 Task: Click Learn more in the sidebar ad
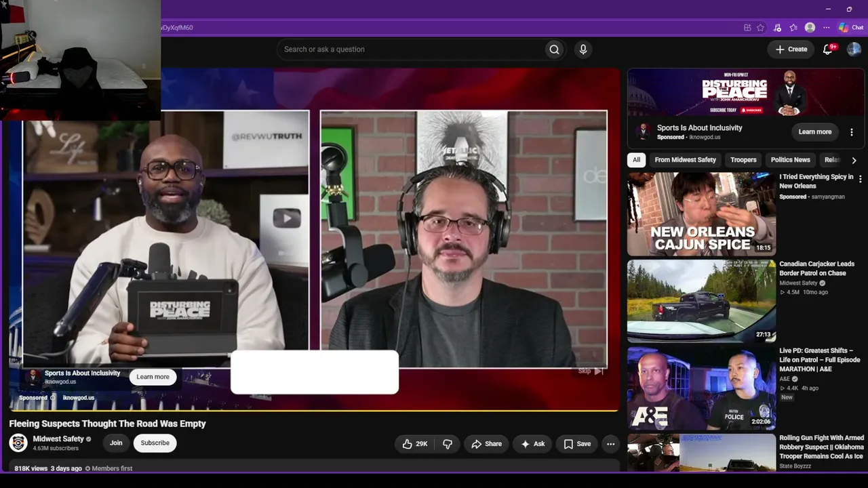(814, 132)
